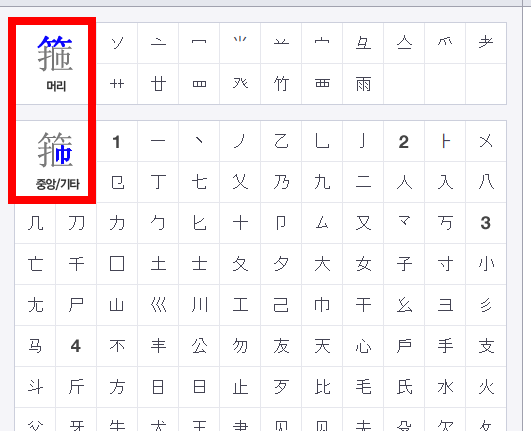Viewport: 531px width, 431px height.
Task: Choose the 夕 evening component
Action: (281, 264)
